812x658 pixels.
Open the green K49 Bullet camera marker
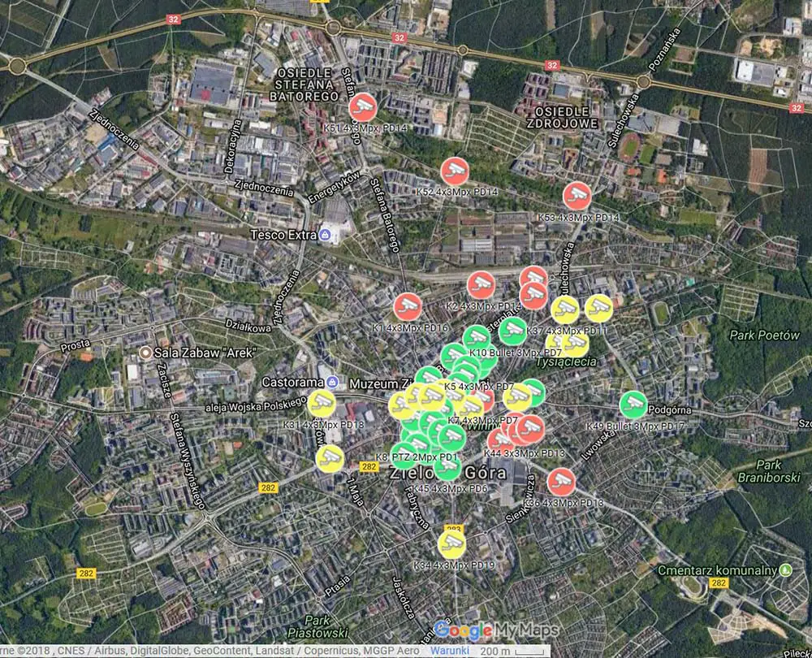[633, 405]
